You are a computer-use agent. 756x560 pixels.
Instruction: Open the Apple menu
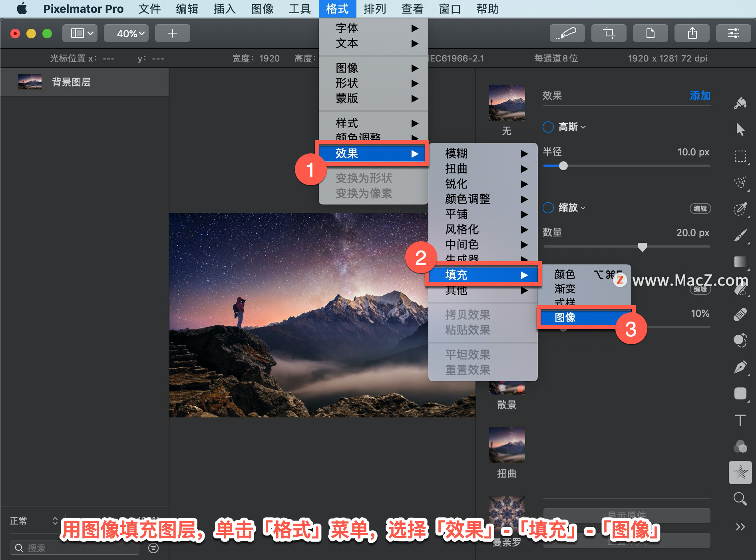pos(22,8)
